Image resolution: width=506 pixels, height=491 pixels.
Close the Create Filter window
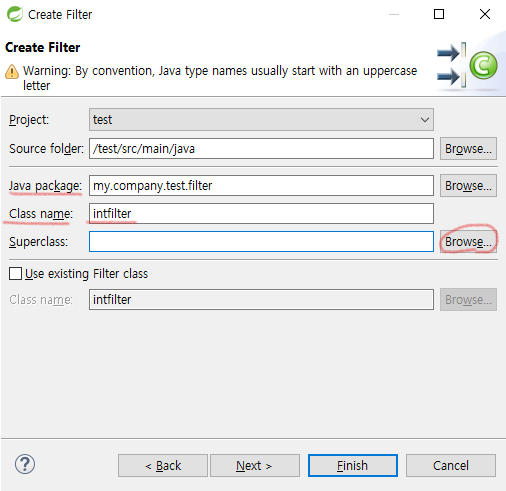[x=485, y=14]
